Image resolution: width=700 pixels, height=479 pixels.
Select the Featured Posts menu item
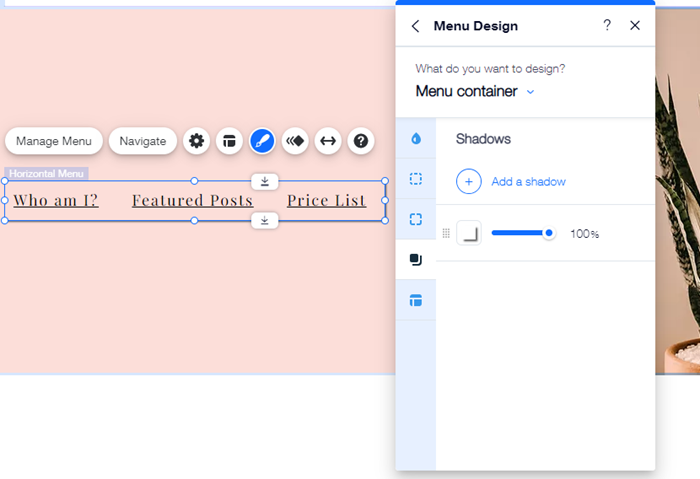coord(192,200)
